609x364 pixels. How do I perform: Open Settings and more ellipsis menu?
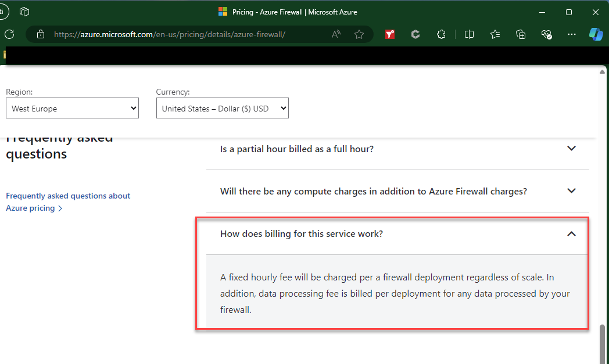pyautogui.click(x=571, y=34)
